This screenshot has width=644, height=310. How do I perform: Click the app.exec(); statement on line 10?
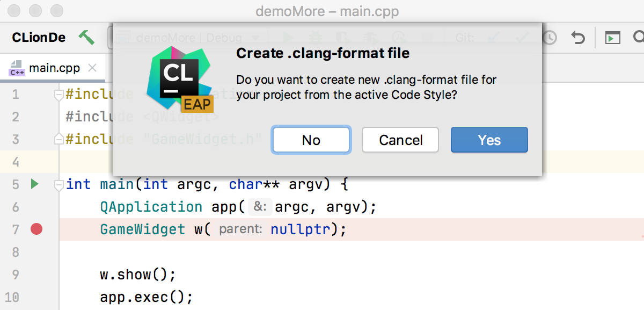[x=147, y=297]
